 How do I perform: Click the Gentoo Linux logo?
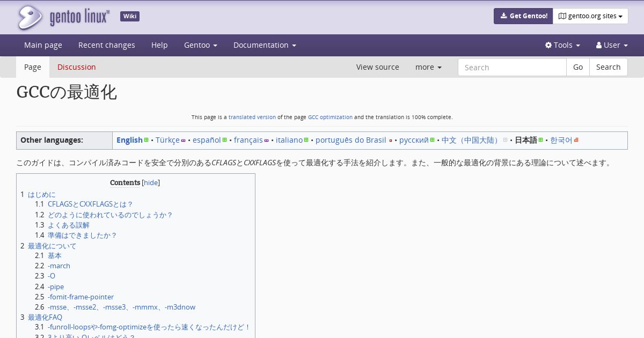point(63,17)
